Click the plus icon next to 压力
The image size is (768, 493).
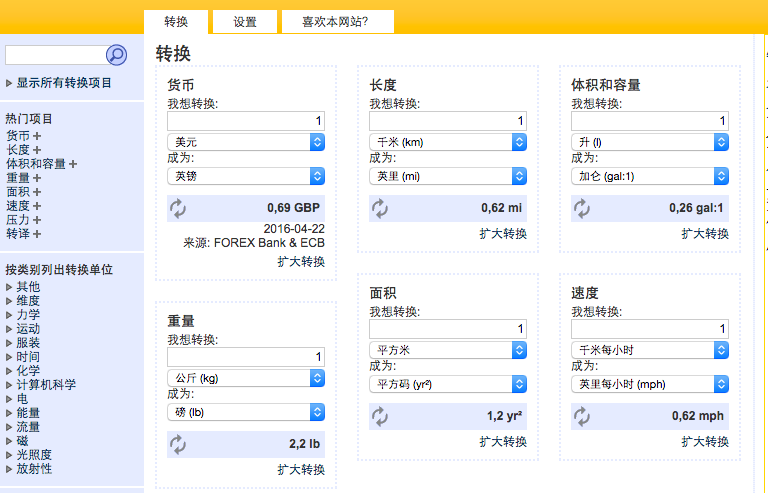click(37, 220)
